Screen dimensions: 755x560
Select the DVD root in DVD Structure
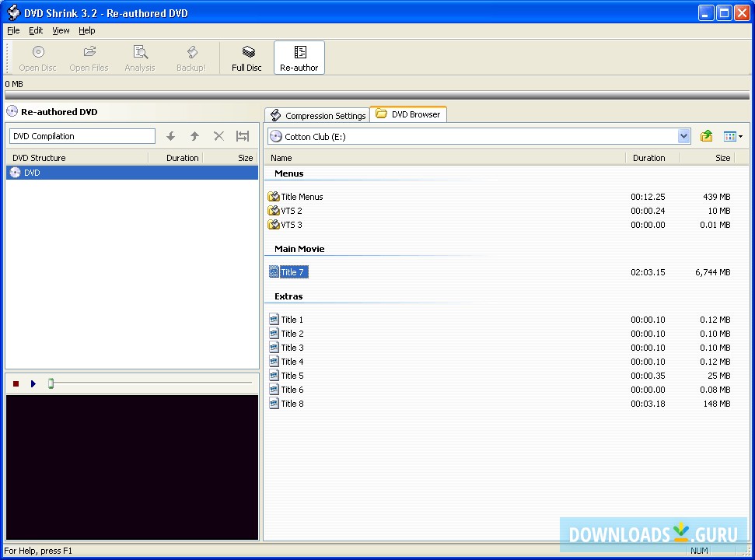click(x=132, y=173)
